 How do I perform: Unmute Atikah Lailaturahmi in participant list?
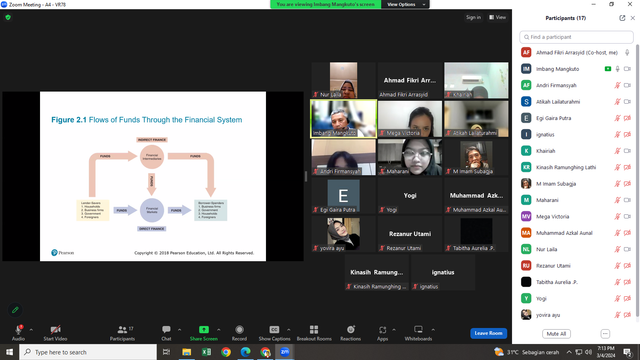[618, 102]
